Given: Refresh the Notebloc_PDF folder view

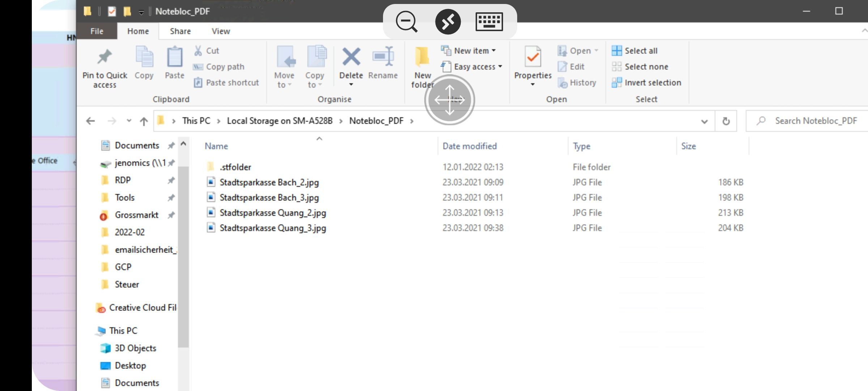Looking at the screenshot, I should click(726, 121).
